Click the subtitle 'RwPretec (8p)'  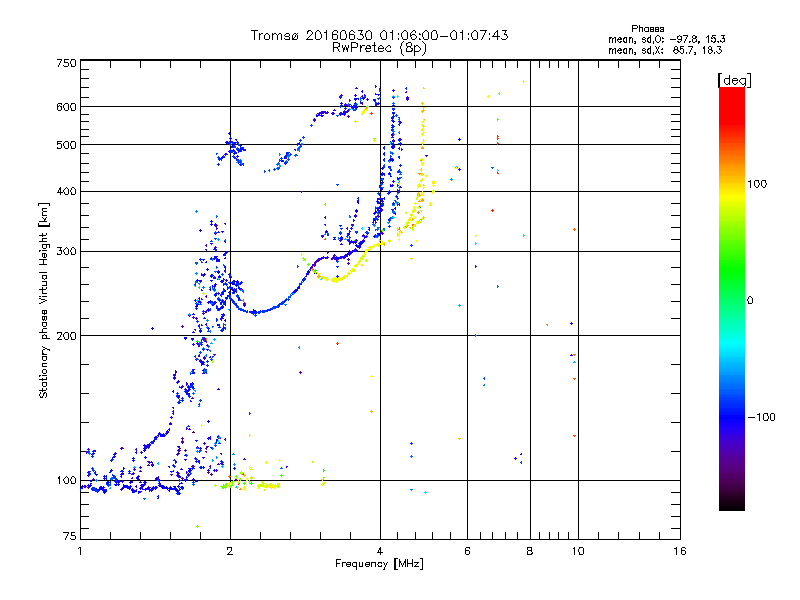[379, 48]
